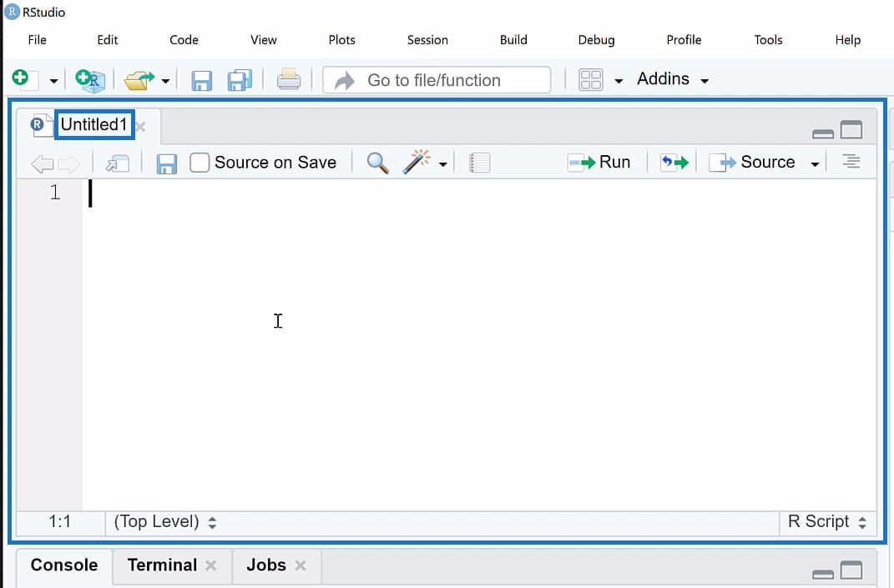Open the Code menu
The height and width of the screenshot is (588, 894).
[184, 40]
